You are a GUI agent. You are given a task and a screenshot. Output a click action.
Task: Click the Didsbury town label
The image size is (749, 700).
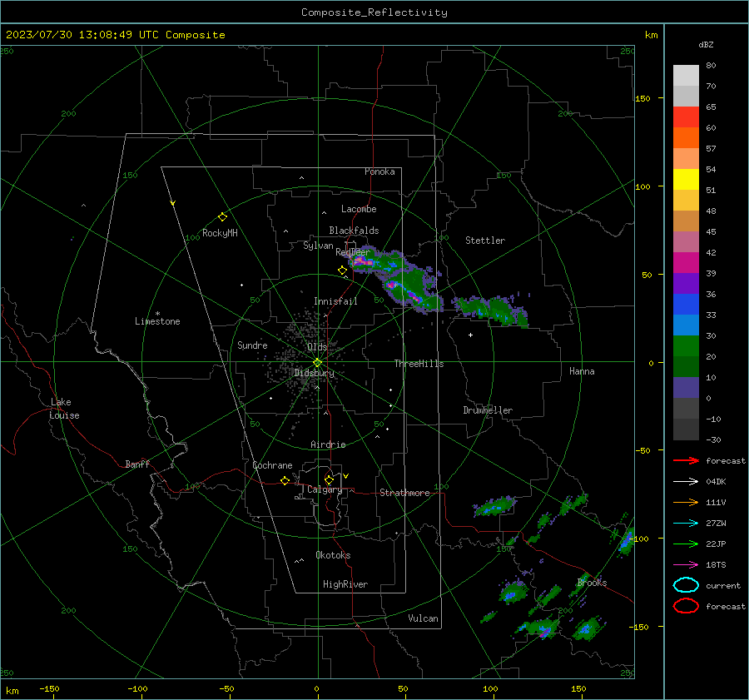tap(314, 373)
